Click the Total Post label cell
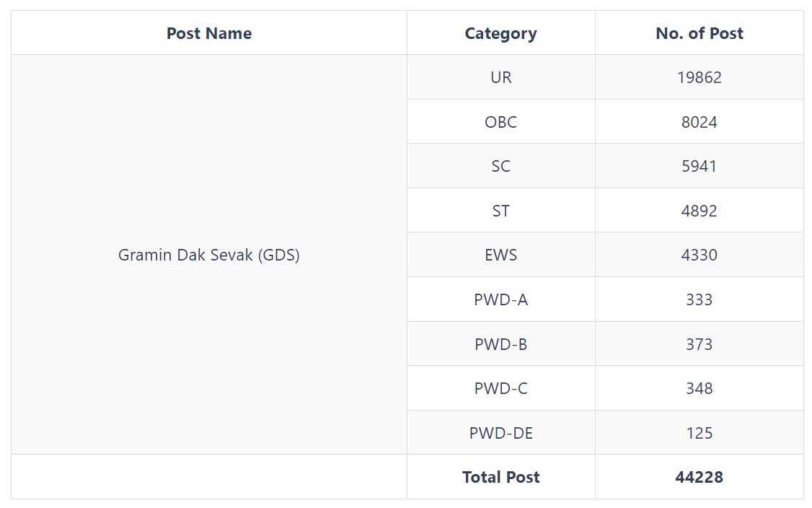The width and height of the screenshot is (812, 508). point(500,477)
